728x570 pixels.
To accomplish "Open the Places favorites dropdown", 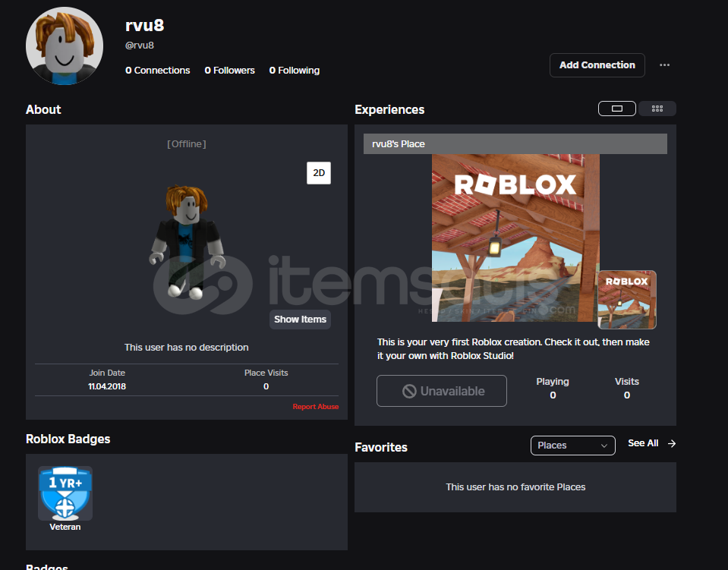I will tap(573, 445).
